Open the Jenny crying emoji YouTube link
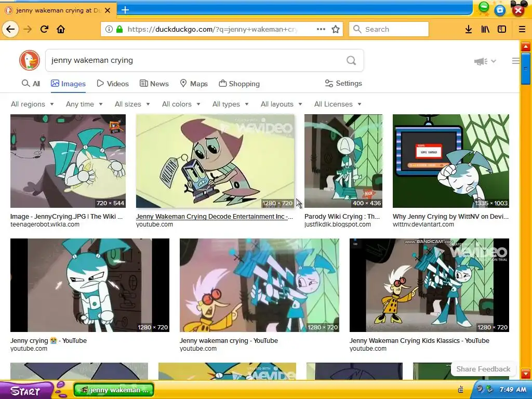 pyautogui.click(x=48, y=341)
